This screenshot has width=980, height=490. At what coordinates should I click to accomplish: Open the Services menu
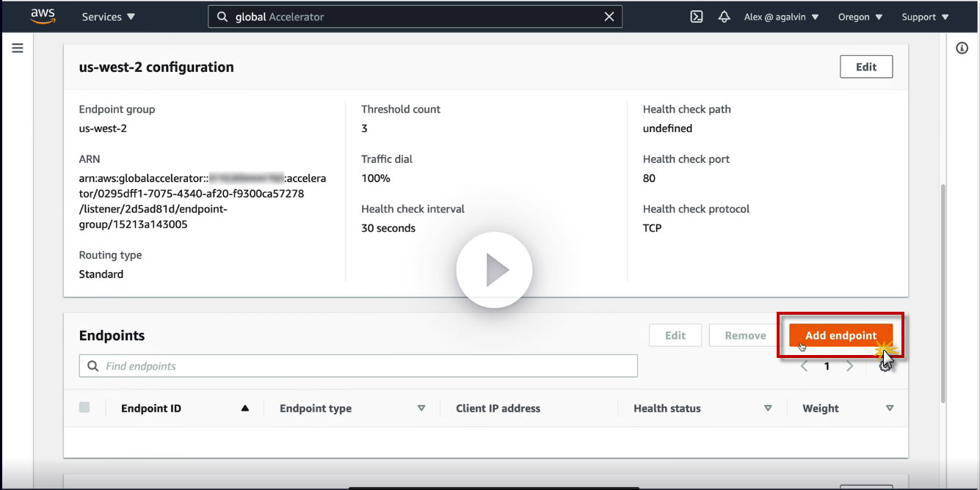[109, 17]
